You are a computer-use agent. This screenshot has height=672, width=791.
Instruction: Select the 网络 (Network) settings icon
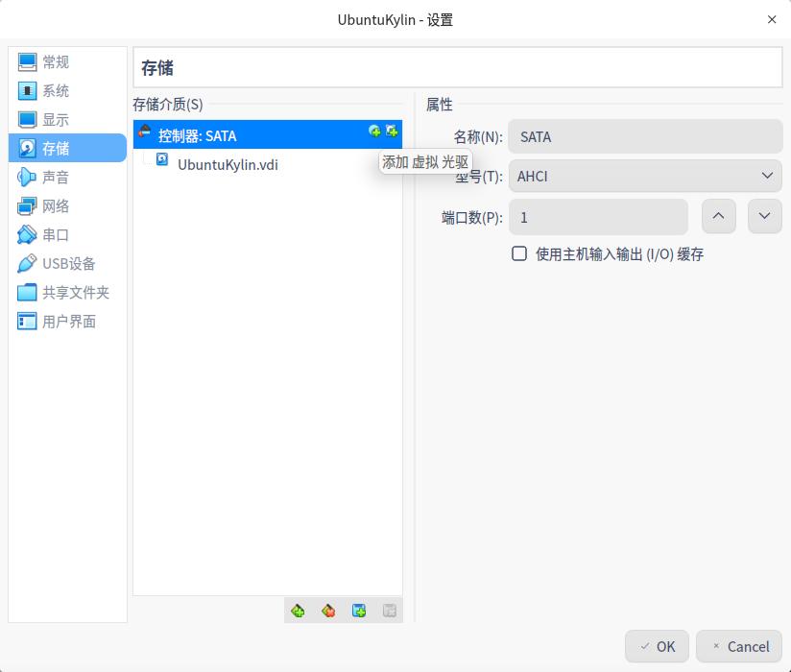(x=29, y=205)
